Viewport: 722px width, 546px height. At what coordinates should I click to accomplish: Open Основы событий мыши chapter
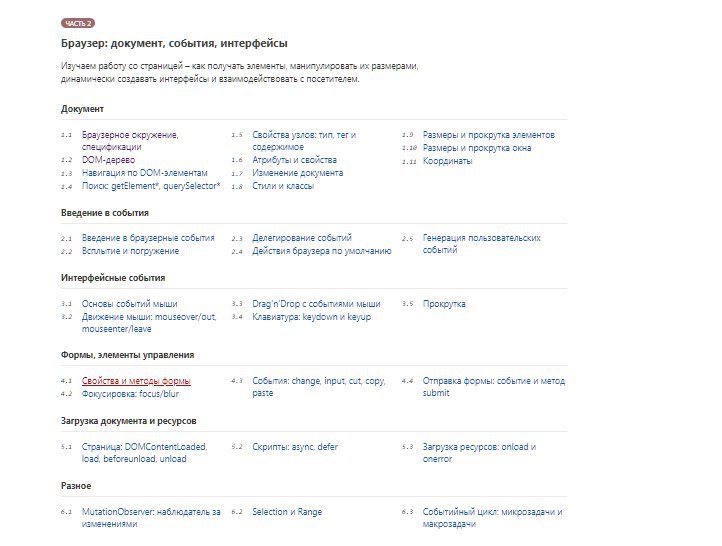tap(130, 304)
